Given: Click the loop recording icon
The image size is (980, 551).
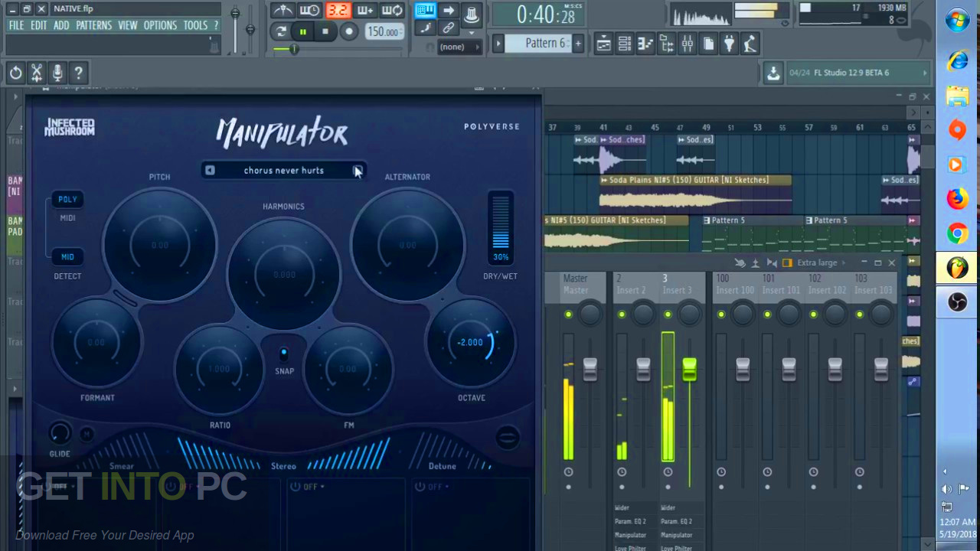Looking at the screenshot, I should point(392,11).
